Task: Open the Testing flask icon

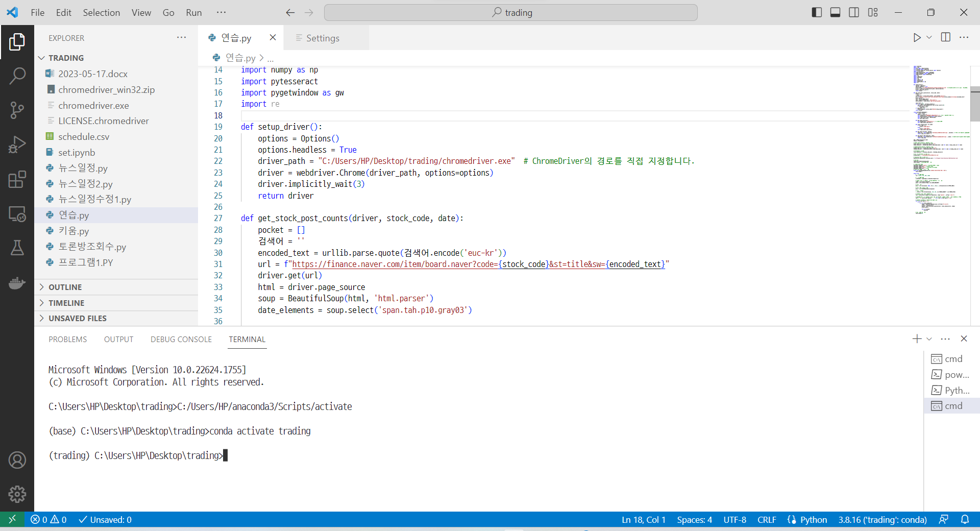Action: point(17,248)
